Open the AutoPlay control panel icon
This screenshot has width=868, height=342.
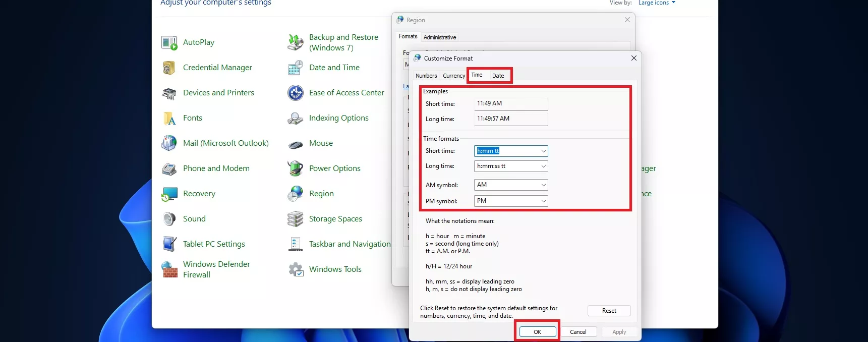pyautogui.click(x=169, y=43)
